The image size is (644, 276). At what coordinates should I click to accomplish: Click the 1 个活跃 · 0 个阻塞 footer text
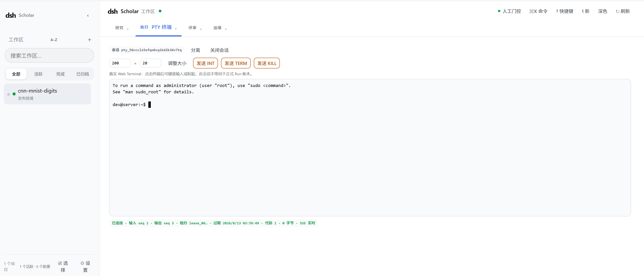pos(35,267)
